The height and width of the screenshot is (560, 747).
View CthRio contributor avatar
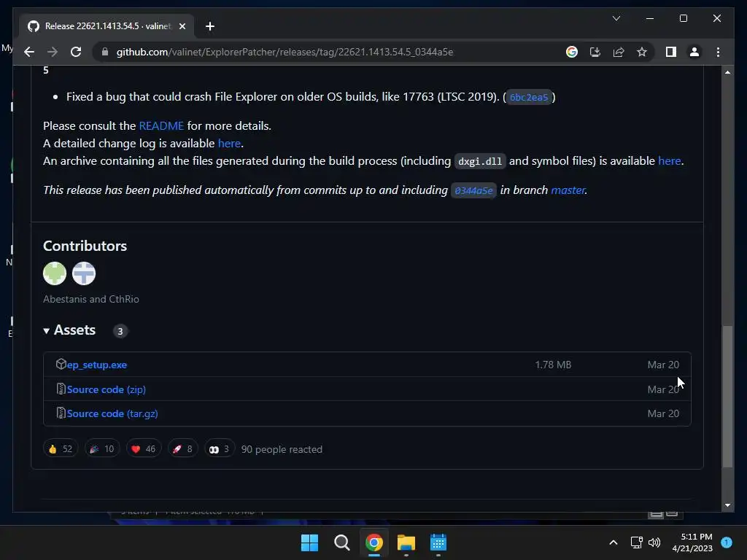click(84, 273)
